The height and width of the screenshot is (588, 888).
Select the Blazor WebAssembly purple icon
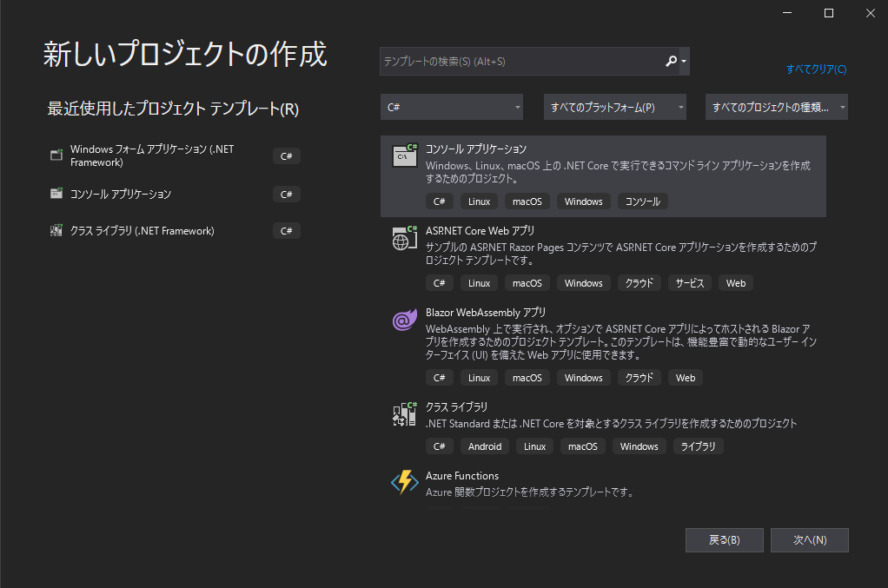[x=404, y=320]
